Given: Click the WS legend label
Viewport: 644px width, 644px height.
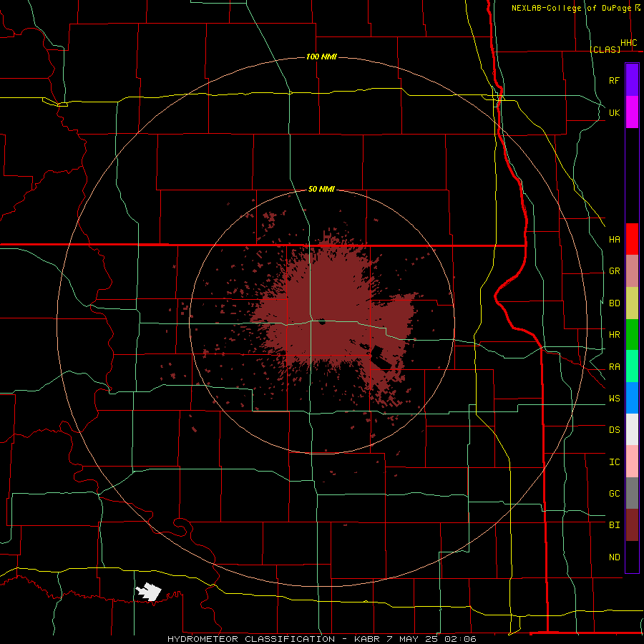Looking at the screenshot, I should click(614, 399).
